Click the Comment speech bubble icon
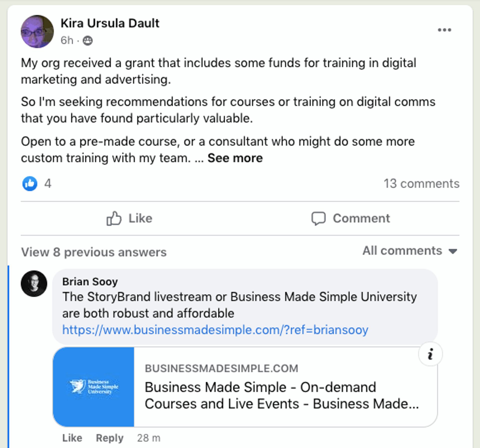Image resolution: width=480 pixels, height=448 pixels. [318, 218]
